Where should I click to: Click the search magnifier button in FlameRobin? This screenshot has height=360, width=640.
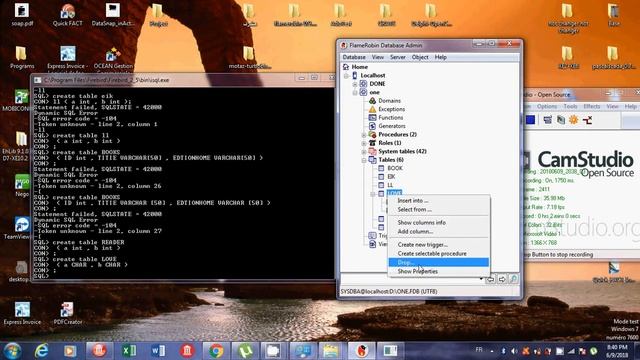click(x=513, y=279)
